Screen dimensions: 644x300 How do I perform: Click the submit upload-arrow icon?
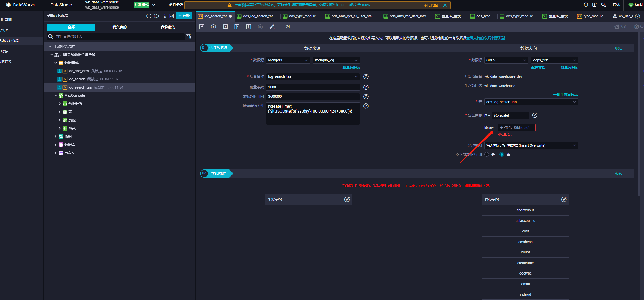click(237, 27)
